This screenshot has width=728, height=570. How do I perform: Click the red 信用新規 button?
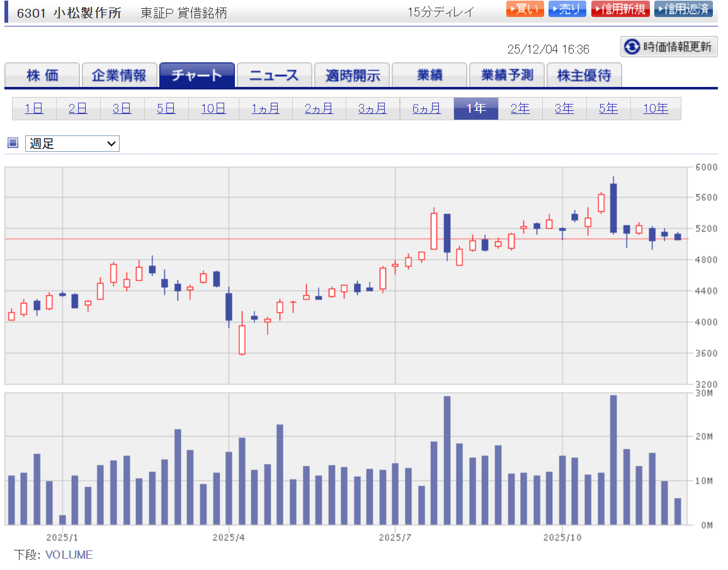pos(621,9)
